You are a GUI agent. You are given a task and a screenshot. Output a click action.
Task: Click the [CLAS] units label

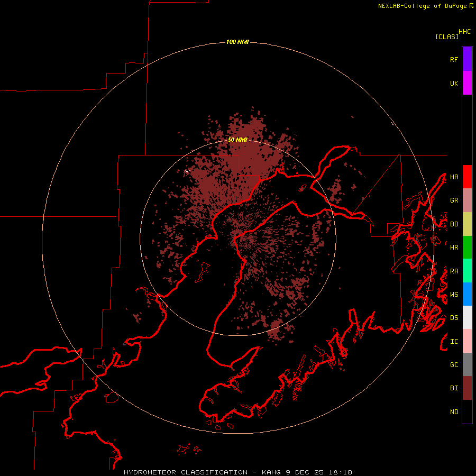pos(447,37)
